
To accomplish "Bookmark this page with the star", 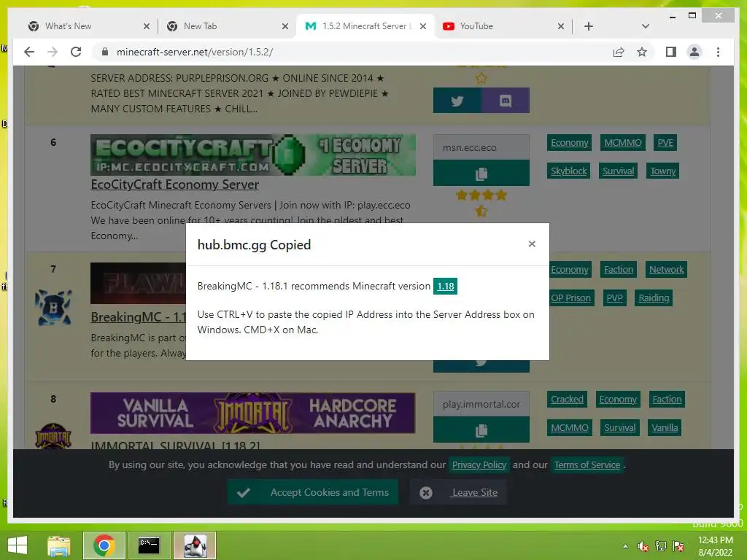I will tap(642, 52).
